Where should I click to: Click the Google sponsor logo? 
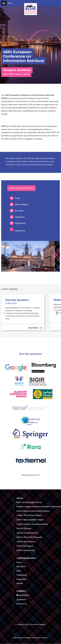pyautogui.click(x=16, y=367)
